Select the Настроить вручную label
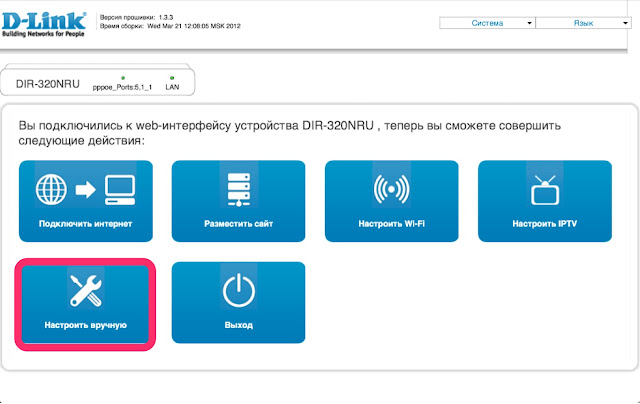The height and width of the screenshot is (404, 640). pyautogui.click(x=85, y=325)
